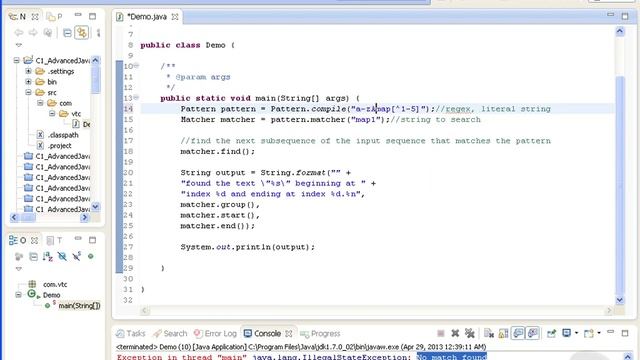640x360 pixels.
Task: Clear the Console output
Action: pos(489,333)
